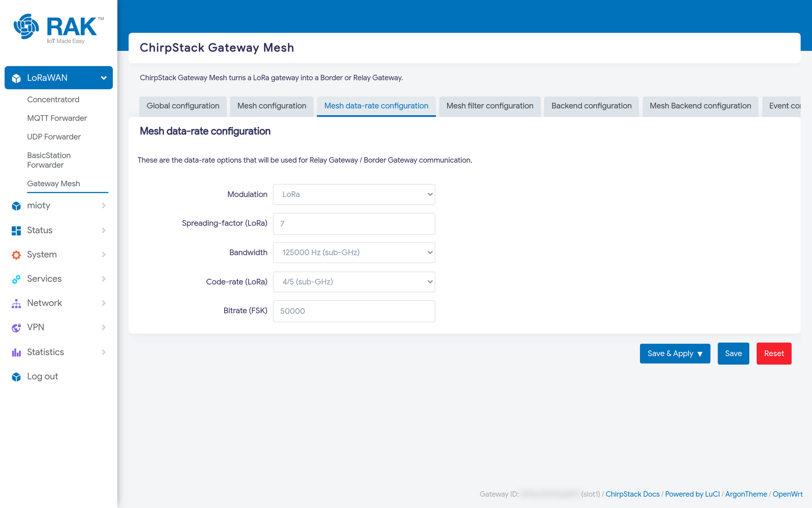Click the red Reset button
The image size is (812, 508).
(773, 353)
